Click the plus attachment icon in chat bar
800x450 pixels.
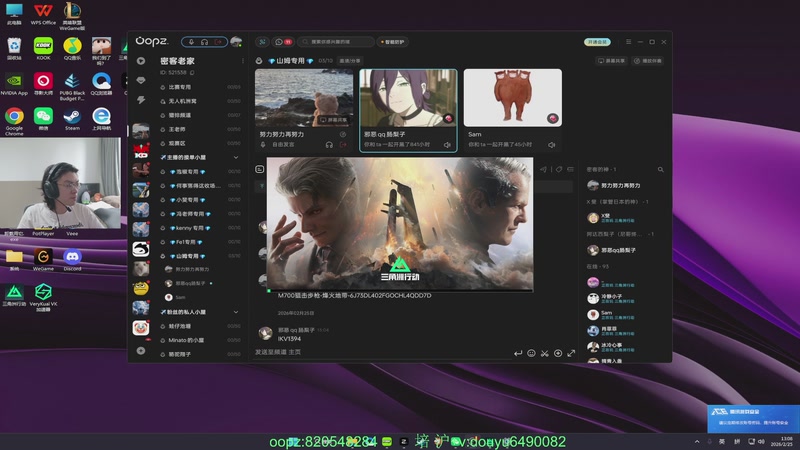coord(558,353)
